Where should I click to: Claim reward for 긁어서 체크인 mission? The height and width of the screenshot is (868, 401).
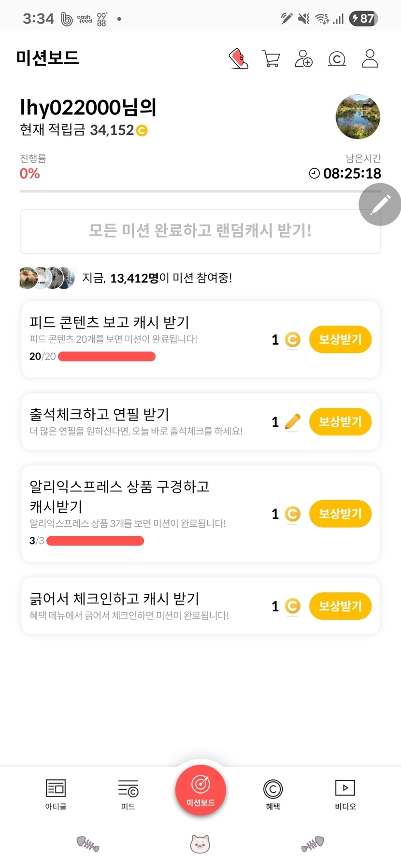(x=340, y=606)
